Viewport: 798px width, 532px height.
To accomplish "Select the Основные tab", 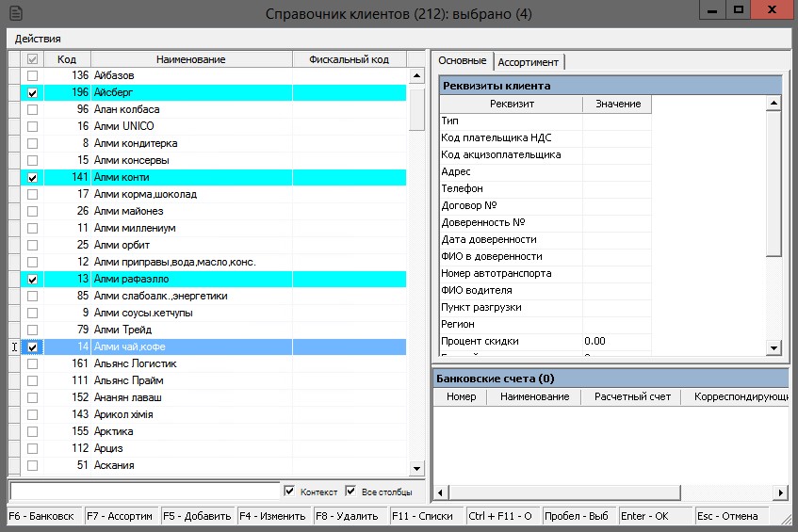I will tap(463, 61).
